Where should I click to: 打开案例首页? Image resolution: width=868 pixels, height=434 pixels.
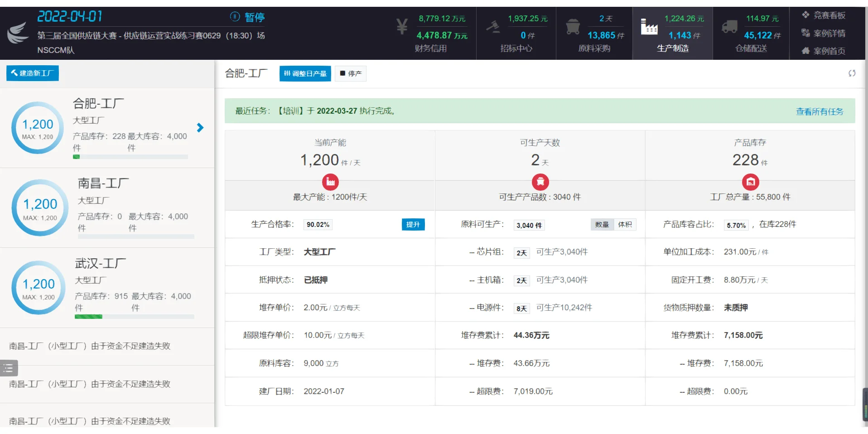click(824, 51)
